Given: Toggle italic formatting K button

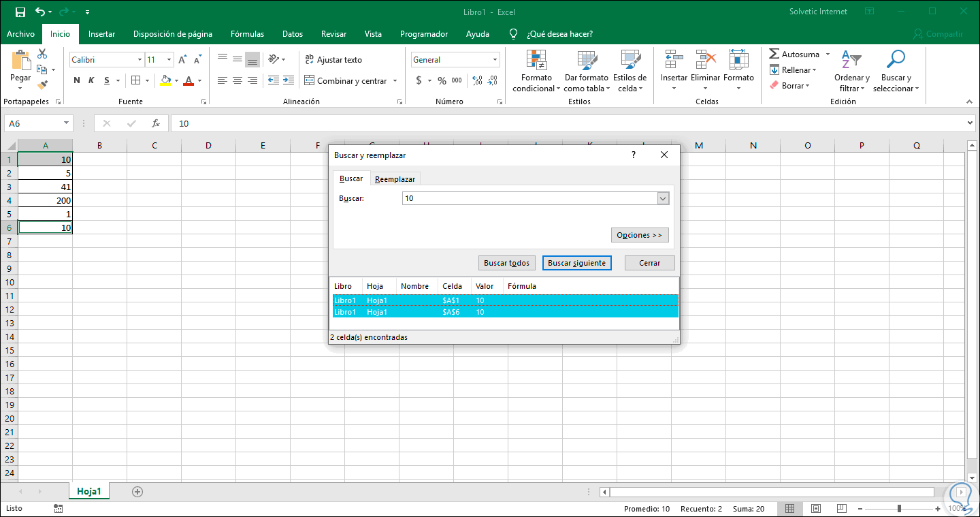Looking at the screenshot, I should click(92, 80).
